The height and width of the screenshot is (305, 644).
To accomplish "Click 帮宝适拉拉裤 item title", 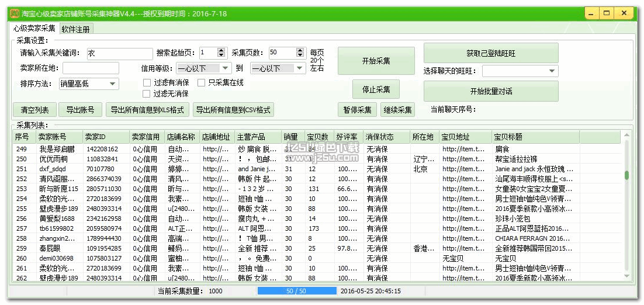I will click(515, 159).
